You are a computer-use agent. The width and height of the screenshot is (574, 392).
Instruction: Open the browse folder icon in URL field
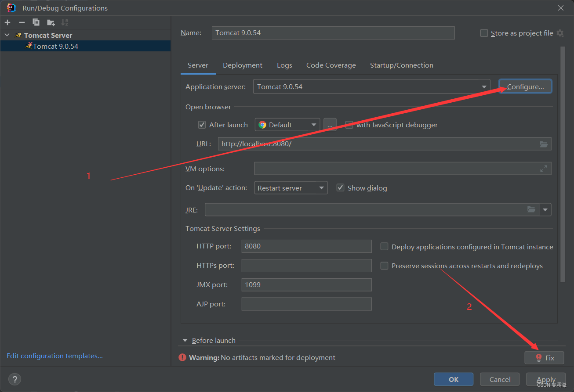(x=544, y=144)
